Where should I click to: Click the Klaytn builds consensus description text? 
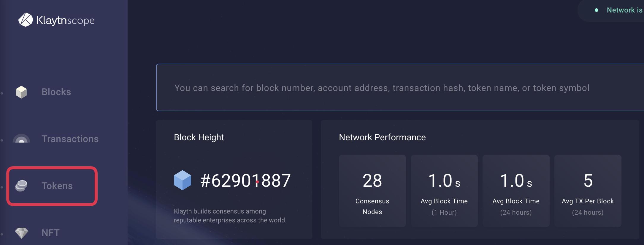[230, 216]
